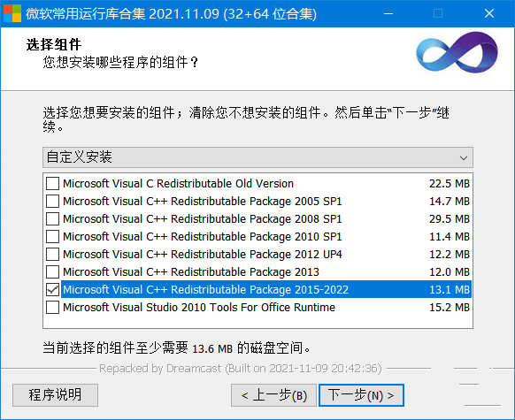The height and width of the screenshot is (420, 515).
Task: Select Visual Studio 2010 Tools For Office Runtime label
Action: pos(199,308)
